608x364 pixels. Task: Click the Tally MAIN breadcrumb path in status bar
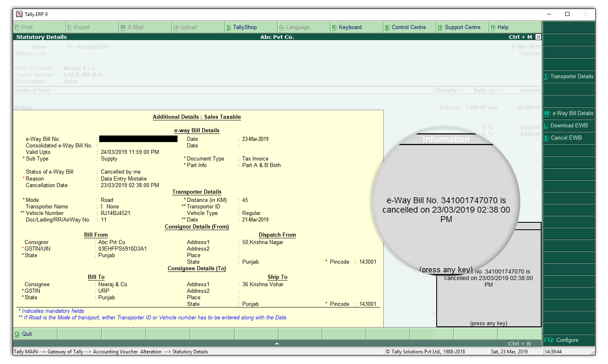(x=111, y=351)
